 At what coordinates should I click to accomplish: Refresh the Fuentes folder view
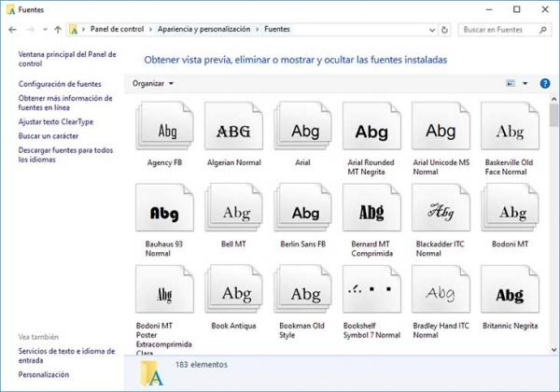pyautogui.click(x=444, y=30)
